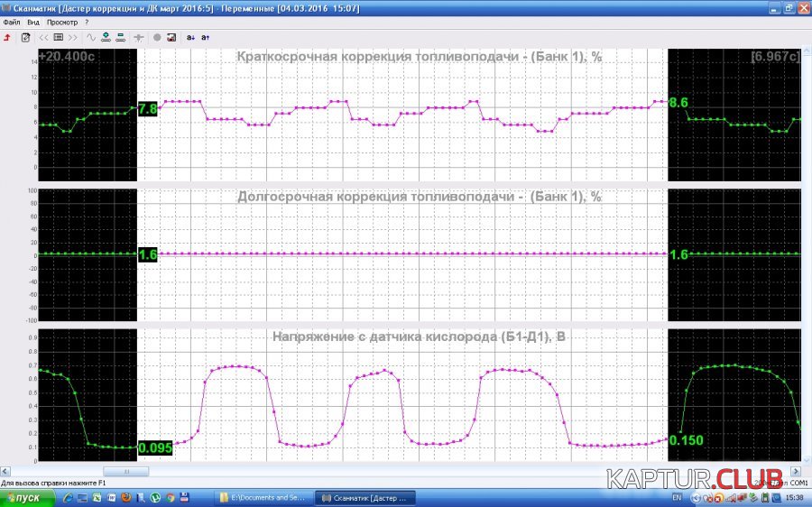The height and width of the screenshot is (507, 812).
Task: Open the '?' help menu
Action: click(x=87, y=23)
